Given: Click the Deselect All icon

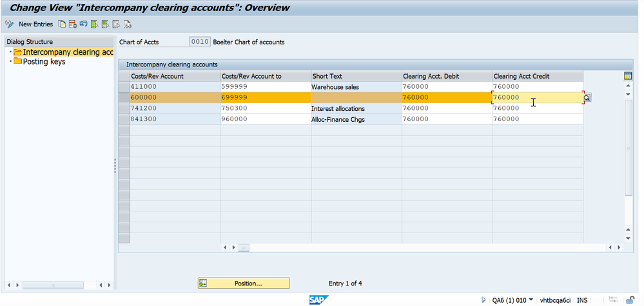Looking at the screenshot, I should 117,24.
